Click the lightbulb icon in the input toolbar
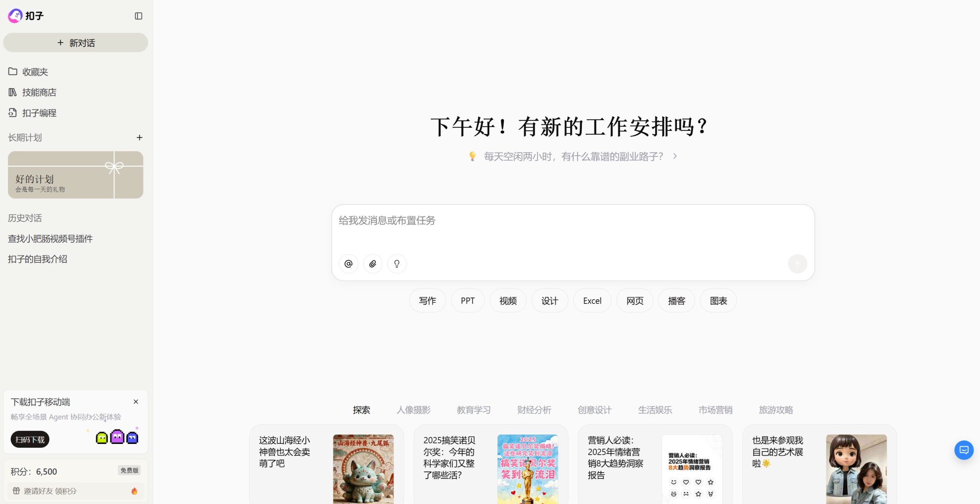 pos(397,264)
